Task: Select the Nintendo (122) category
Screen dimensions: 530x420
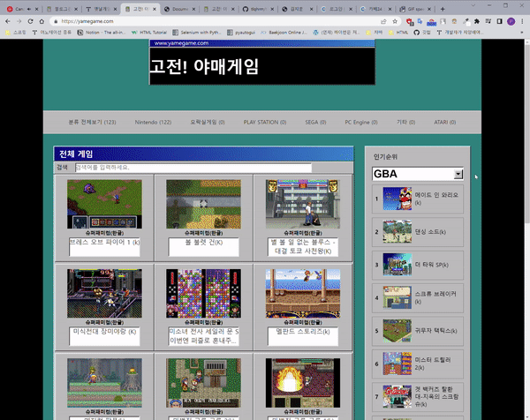Action: click(x=153, y=122)
